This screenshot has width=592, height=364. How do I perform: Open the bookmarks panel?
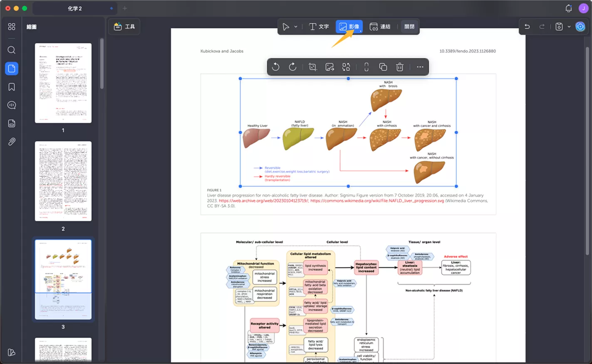pos(12,87)
